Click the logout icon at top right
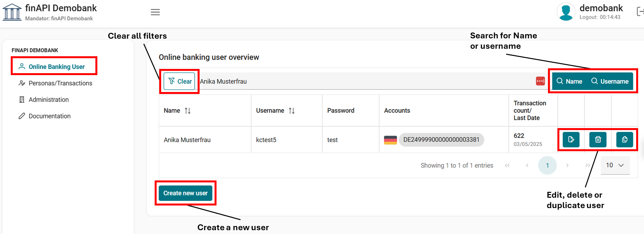This screenshot has height=238, width=644. (x=640, y=12)
